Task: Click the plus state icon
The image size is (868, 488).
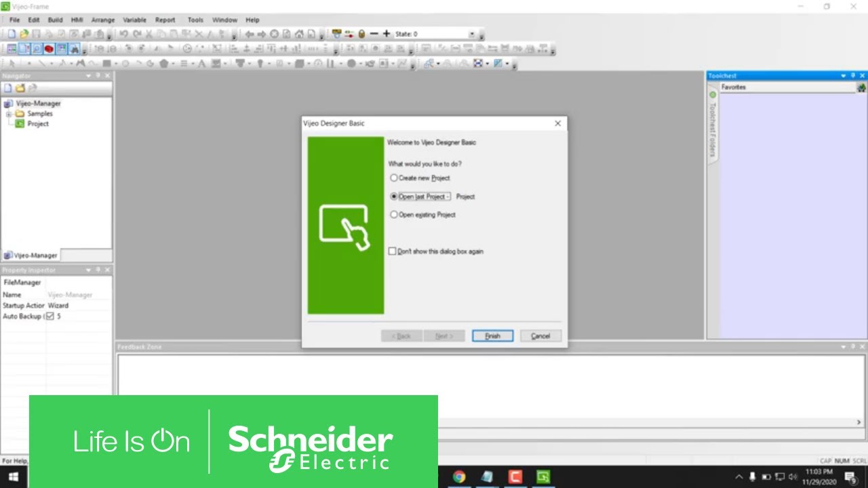Action: [x=387, y=34]
